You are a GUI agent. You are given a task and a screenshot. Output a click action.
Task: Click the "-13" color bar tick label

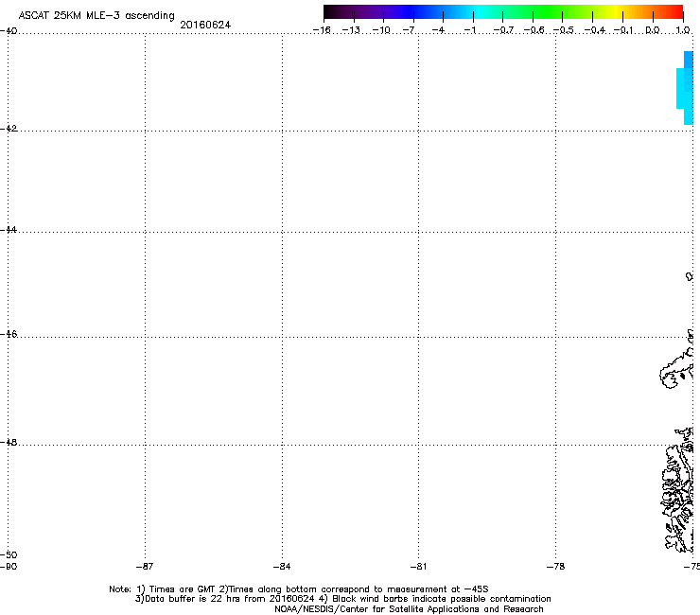tap(351, 30)
